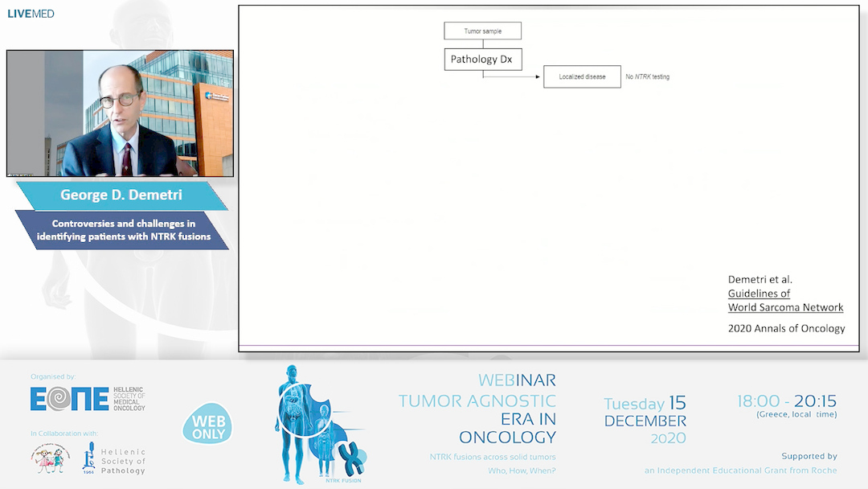
Task: Open the speaker video thumbnail
Action: (120, 113)
